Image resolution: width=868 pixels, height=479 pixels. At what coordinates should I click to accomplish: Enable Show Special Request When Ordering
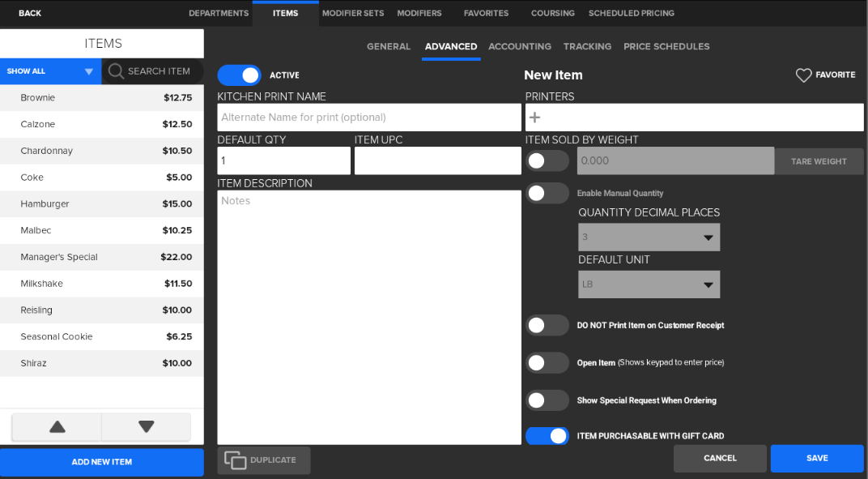(547, 400)
